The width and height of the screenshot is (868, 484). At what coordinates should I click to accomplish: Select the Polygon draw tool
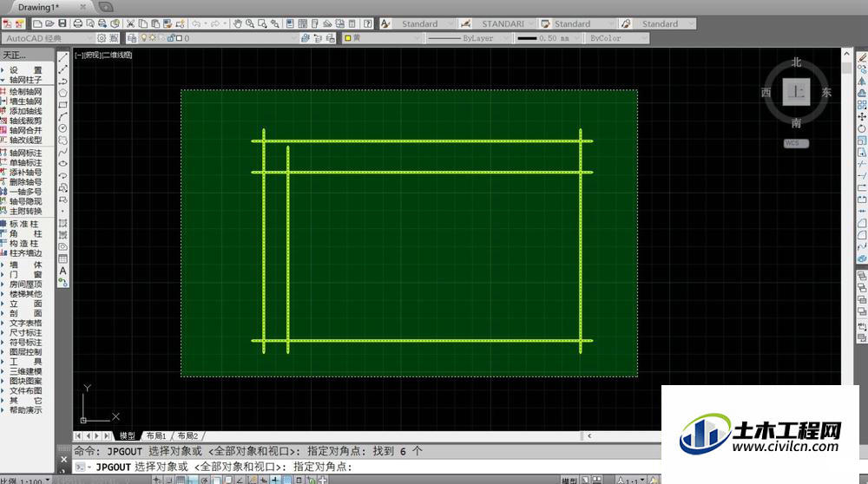coord(63,93)
